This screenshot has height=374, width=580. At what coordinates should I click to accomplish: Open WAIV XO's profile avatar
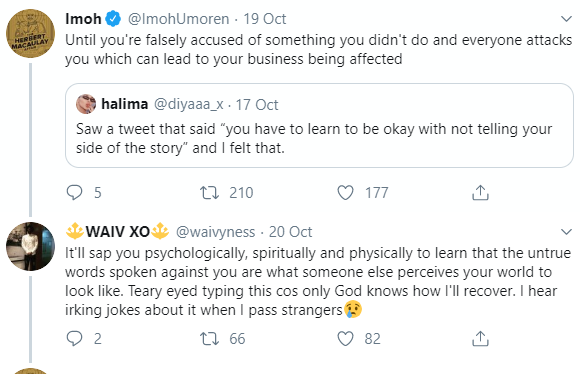30,246
